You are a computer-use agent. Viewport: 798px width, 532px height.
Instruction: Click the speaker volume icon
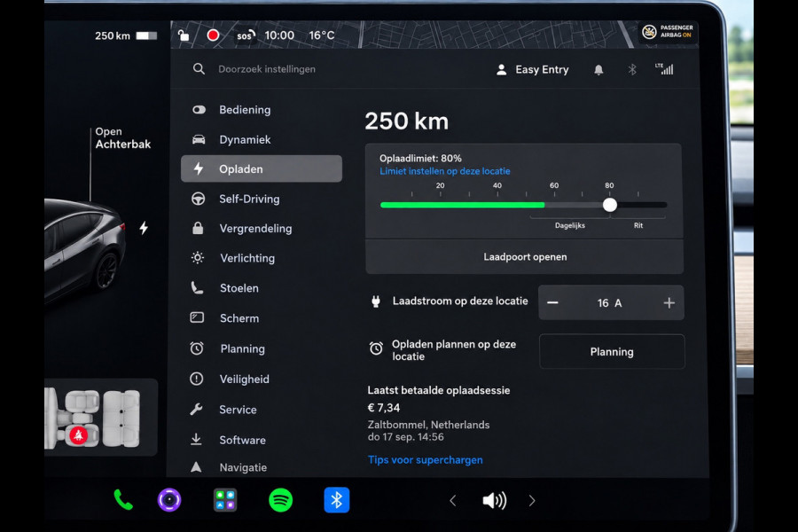tap(494, 501)
